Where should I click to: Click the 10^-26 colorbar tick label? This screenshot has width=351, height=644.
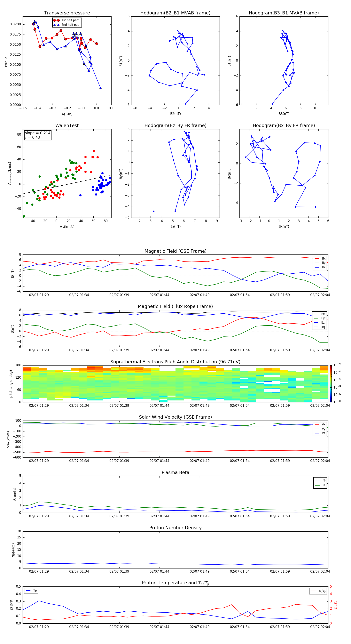click(x=337, y=365)
